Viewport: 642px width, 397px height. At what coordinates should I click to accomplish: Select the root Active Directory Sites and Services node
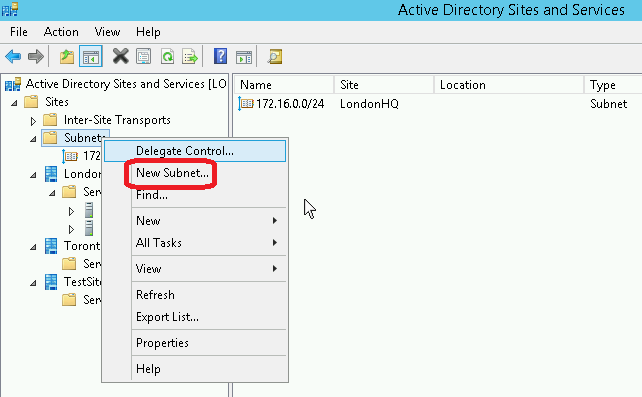click(126, 84)
